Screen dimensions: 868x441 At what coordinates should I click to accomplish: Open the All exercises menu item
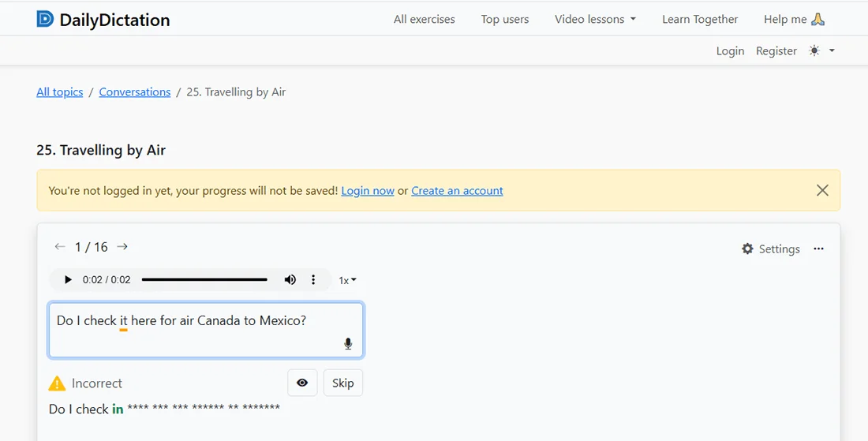point(425,19)
